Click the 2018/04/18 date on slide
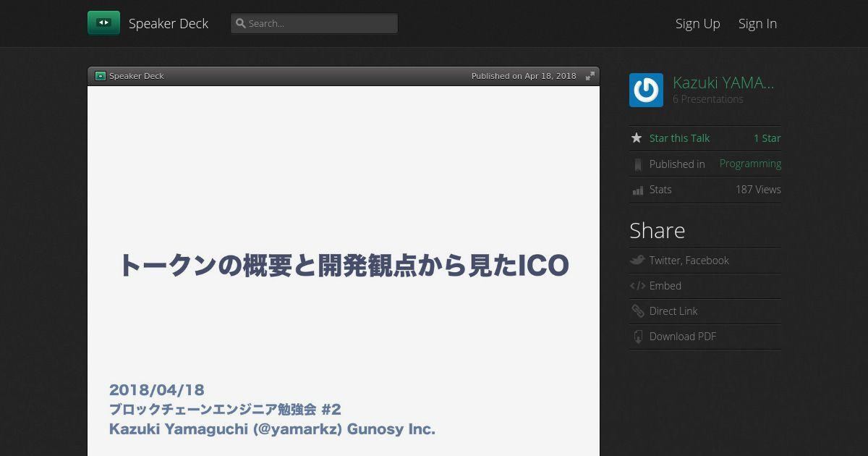Image resolution: width=868 pixels, height=456 pixels. tap(157, 390)
